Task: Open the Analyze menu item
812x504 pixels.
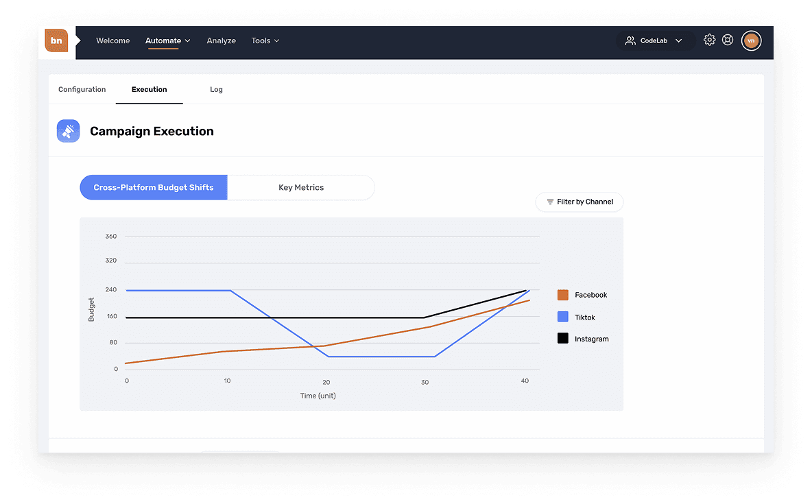Action: coord(221,41)
